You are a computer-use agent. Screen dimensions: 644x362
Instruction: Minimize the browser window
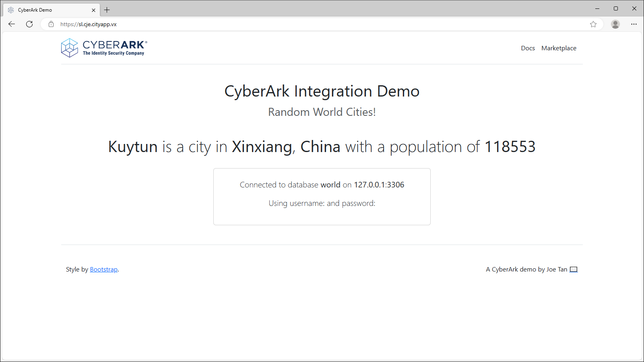tap(597, 8)
